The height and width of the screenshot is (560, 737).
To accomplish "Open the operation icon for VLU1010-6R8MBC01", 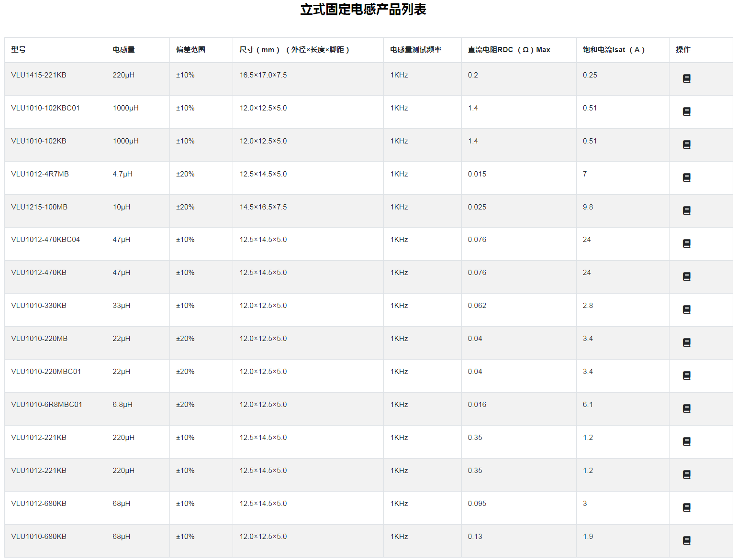I will 686,408.
